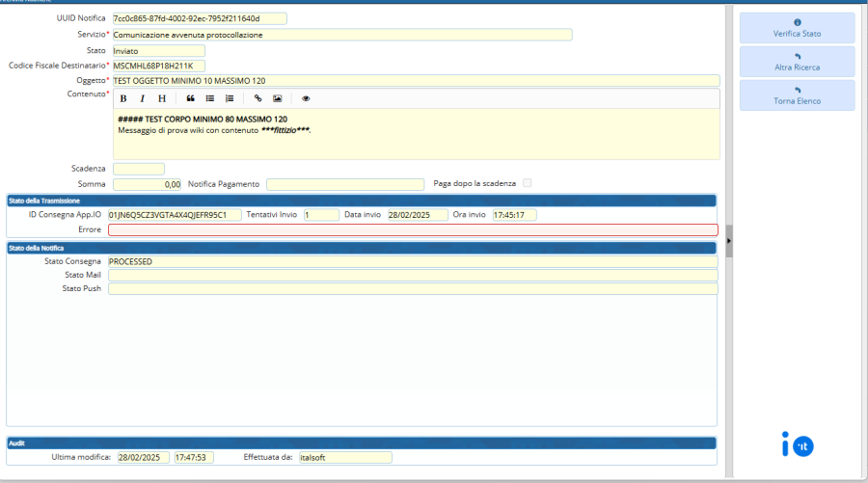Apply italic formatting in Contenuto editor

(142, 98)
